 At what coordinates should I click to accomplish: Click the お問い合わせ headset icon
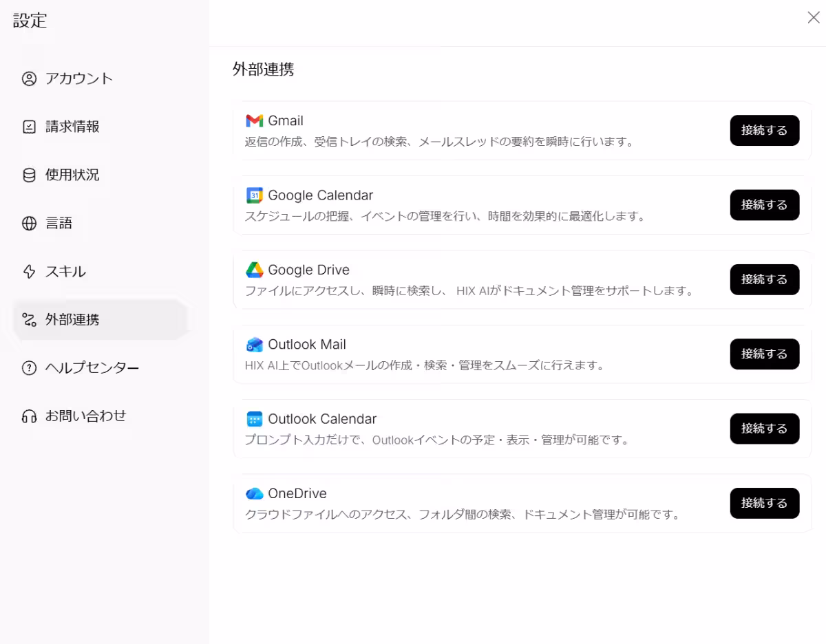tap(29, 416)
